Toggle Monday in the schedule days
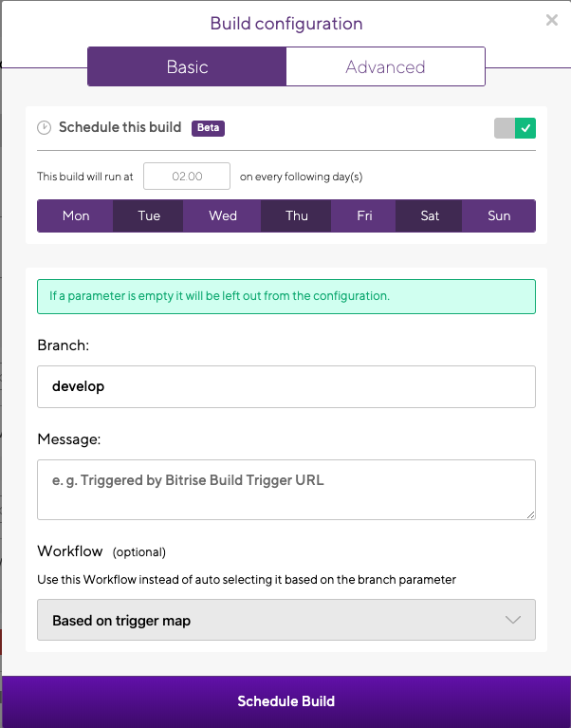 click(76, 215)
